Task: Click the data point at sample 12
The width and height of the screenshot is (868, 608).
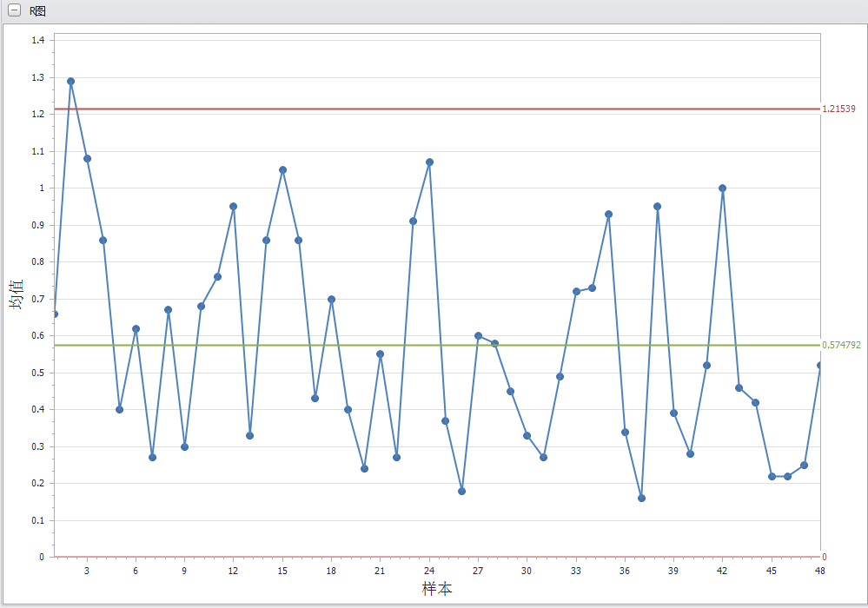Action: (x=233, y=207)
